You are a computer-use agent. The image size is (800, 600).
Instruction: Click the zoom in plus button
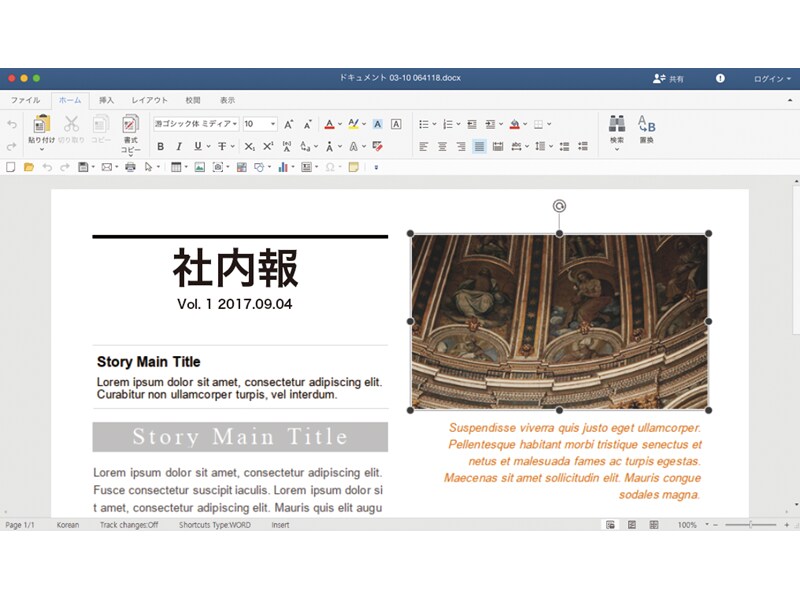point(787,525)
